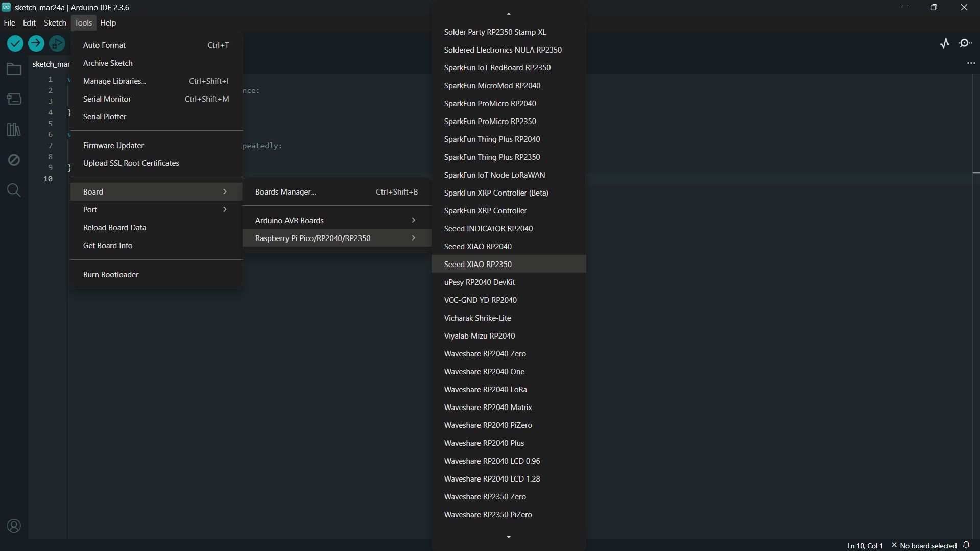Viewport: 980px width, 551px height.
Task: Select Seeed INDICATOR RP2040 board
Action: pyautogui.click(x=509, y=229)
